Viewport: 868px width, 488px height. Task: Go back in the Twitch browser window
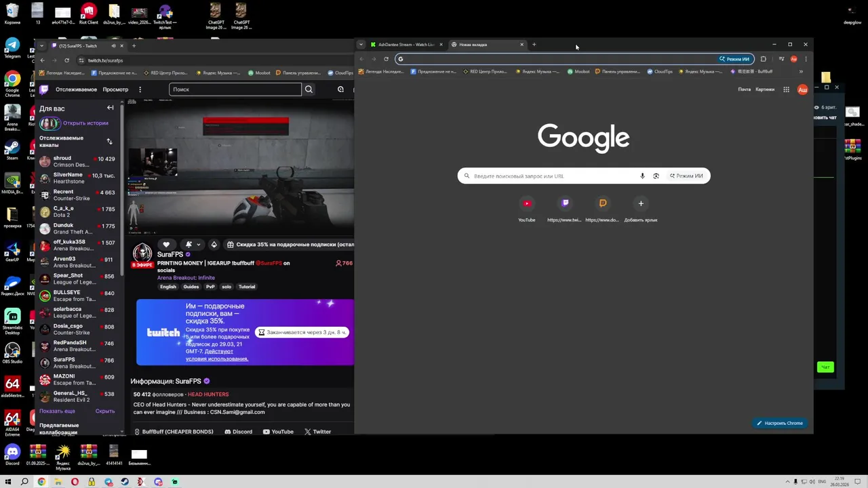pyautogui.click(x=42, y=60)
